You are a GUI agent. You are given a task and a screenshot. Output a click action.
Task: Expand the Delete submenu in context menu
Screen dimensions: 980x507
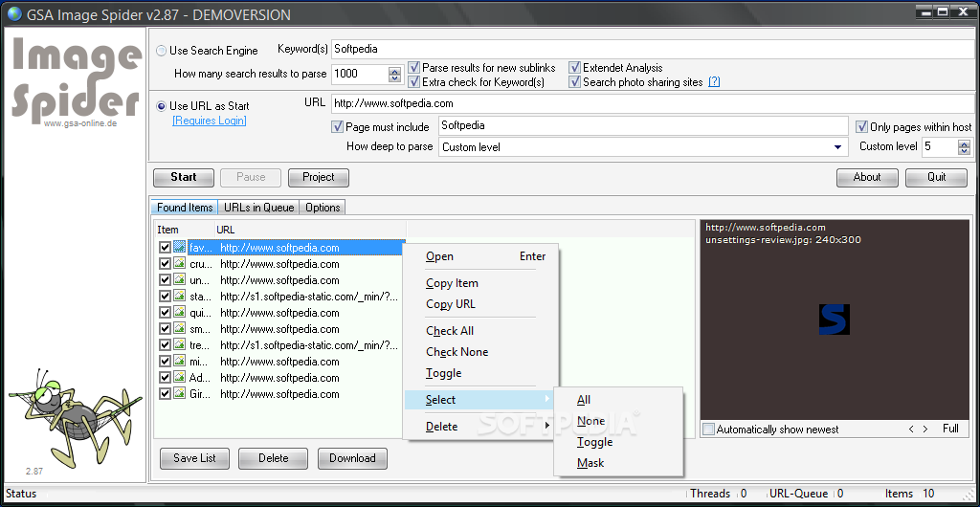coord(480,427)
